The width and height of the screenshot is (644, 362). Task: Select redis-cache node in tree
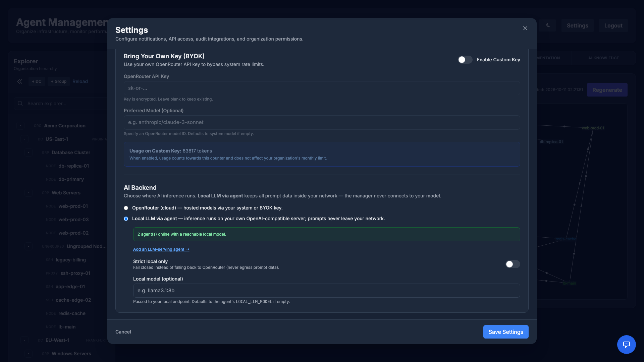[x=72, y=313]
